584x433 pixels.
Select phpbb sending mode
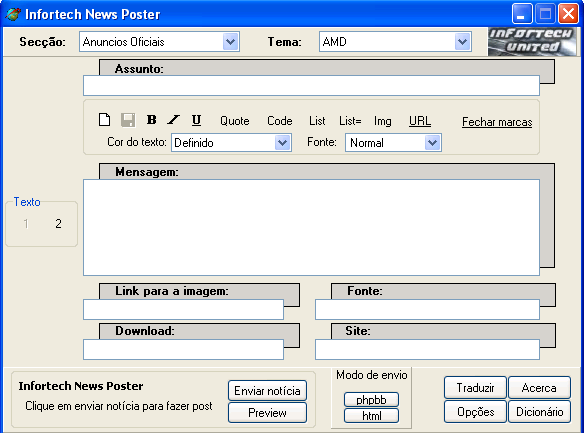[x=371, y=399]
